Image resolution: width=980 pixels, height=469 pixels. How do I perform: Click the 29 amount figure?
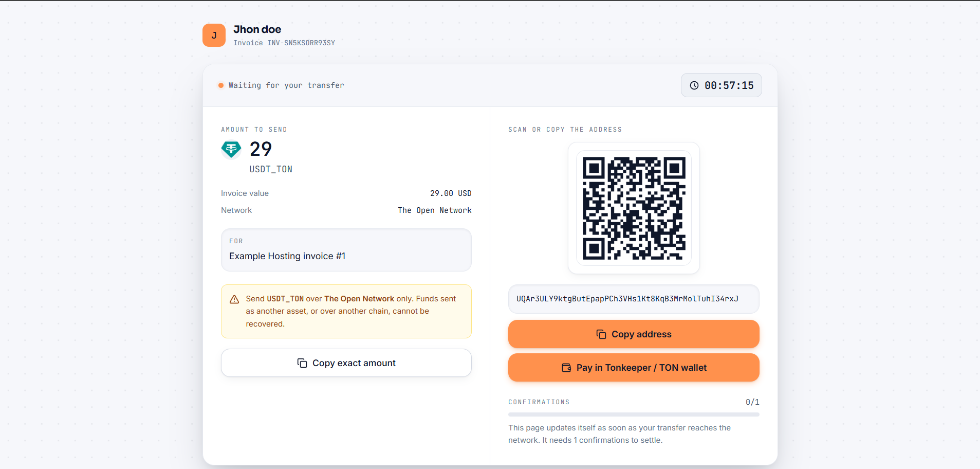pyautogui.click(x=261, y=149)
